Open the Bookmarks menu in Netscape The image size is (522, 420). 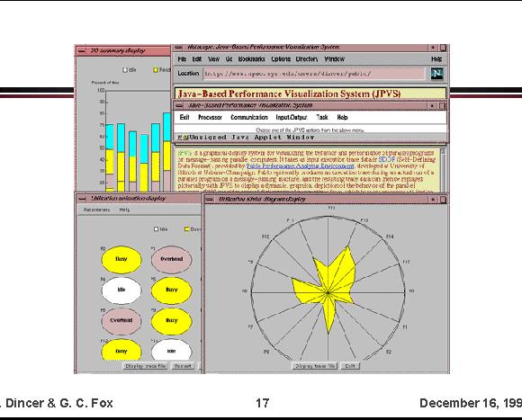point(251,59)
